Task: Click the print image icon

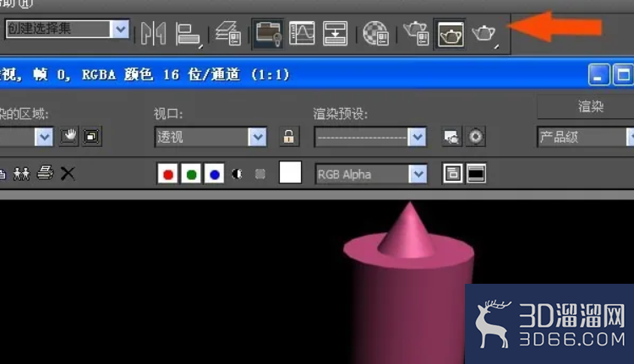Action: click(x=45, y=173)
